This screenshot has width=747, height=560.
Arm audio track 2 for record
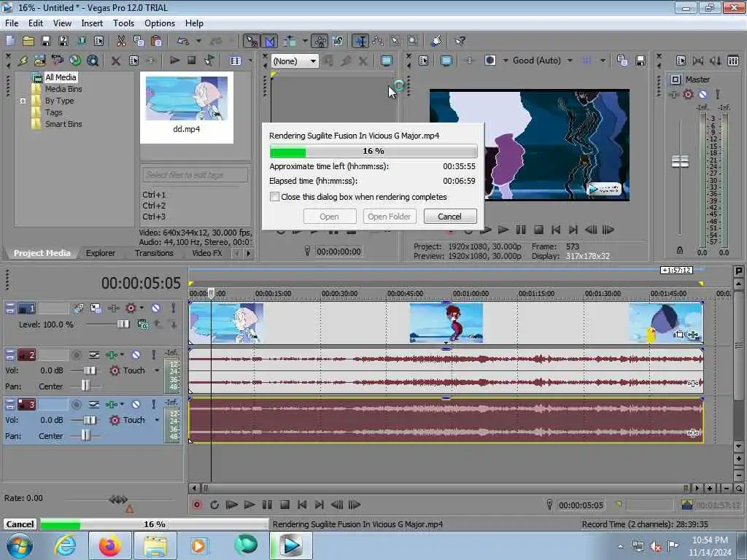point(76,355)
